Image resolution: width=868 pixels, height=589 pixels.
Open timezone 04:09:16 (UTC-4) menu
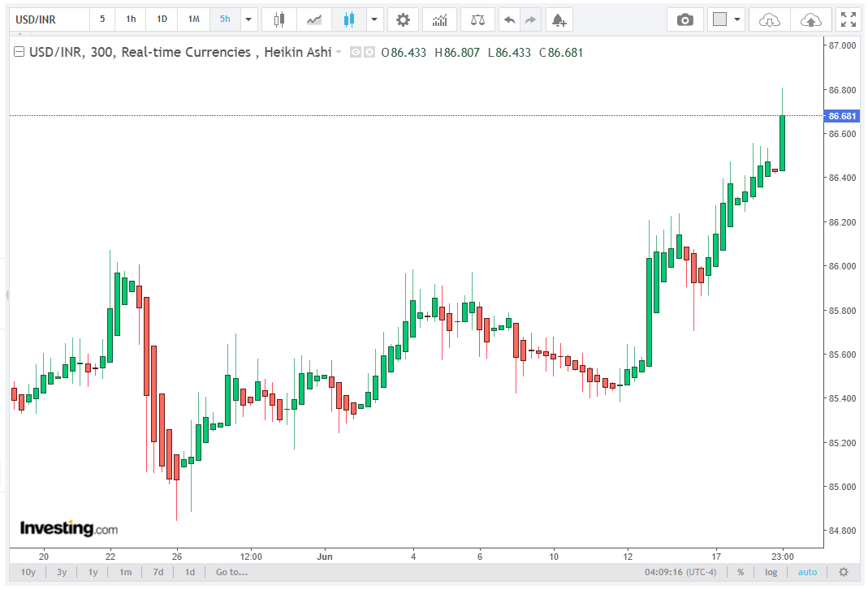[680, 572]
